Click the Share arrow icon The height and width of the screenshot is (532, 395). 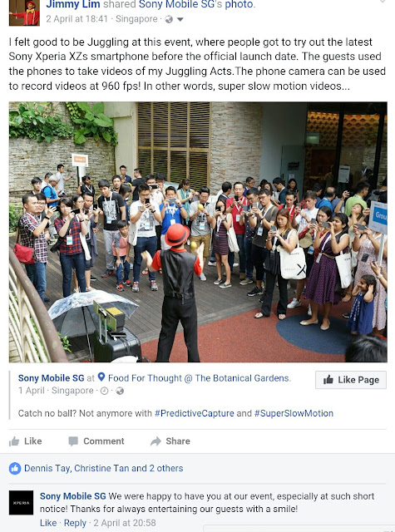156,441
